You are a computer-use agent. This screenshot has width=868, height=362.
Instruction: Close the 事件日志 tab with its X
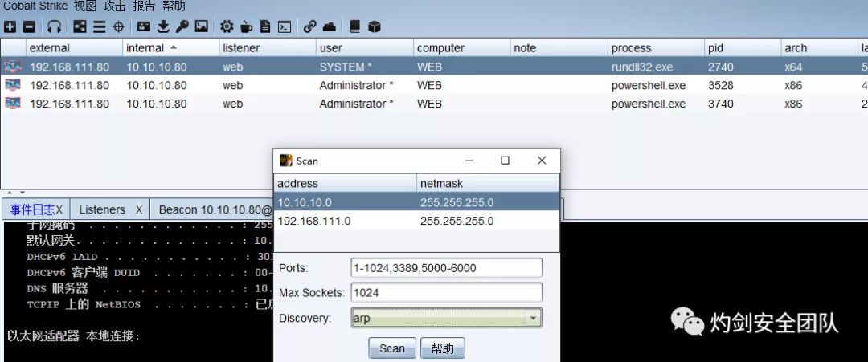59,209
